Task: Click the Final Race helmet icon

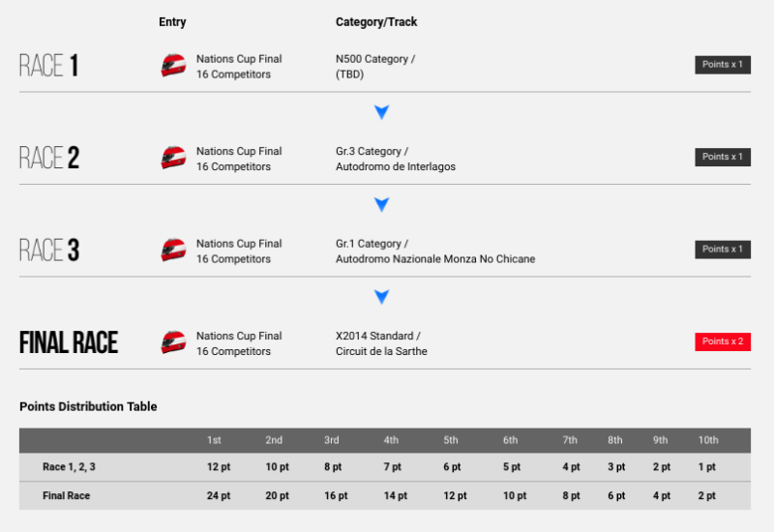Action: click(x=173, y=342)
